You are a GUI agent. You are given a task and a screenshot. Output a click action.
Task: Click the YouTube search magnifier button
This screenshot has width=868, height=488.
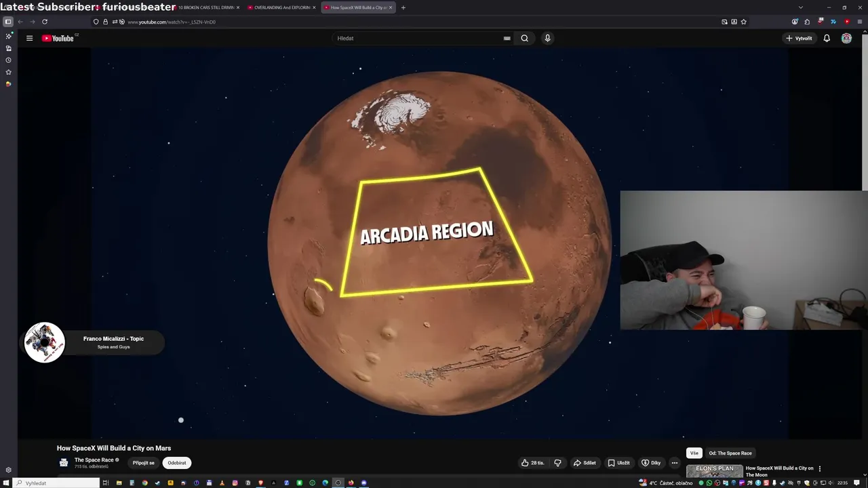click(x=524, y=38)
